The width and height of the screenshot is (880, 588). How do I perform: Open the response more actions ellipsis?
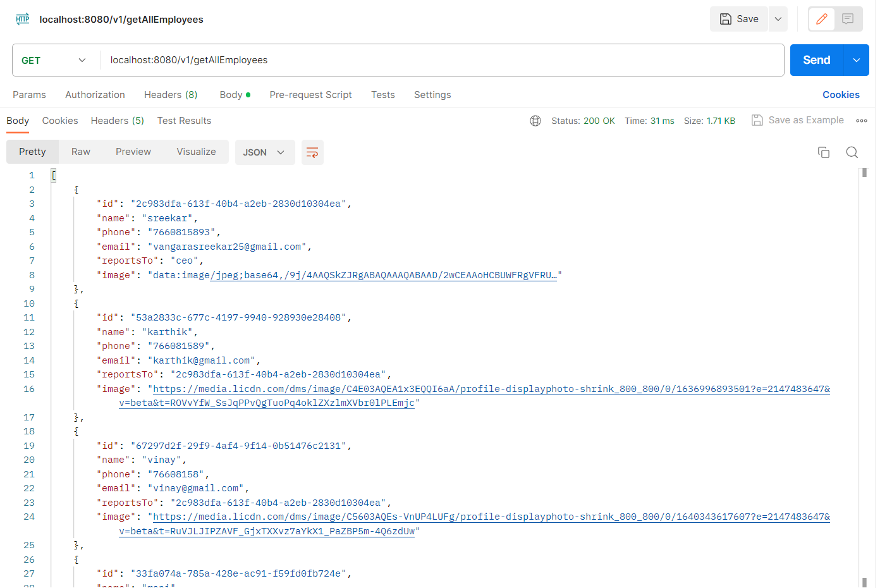862,120
